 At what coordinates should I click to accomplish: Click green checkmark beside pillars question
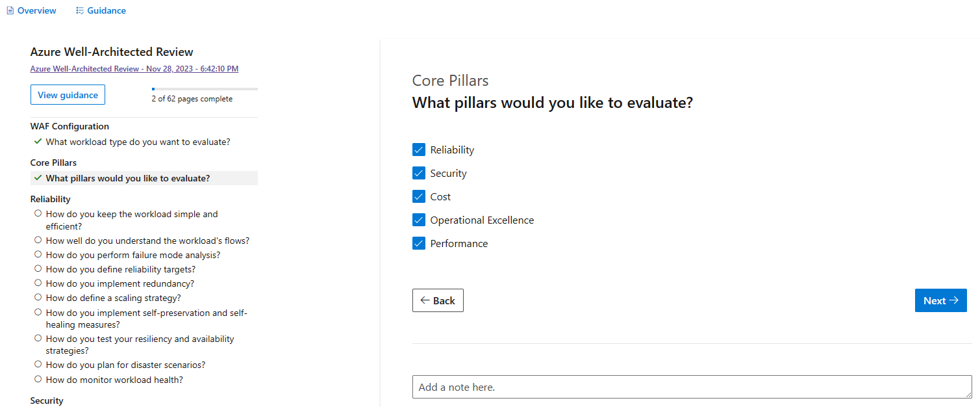[38, 177]
